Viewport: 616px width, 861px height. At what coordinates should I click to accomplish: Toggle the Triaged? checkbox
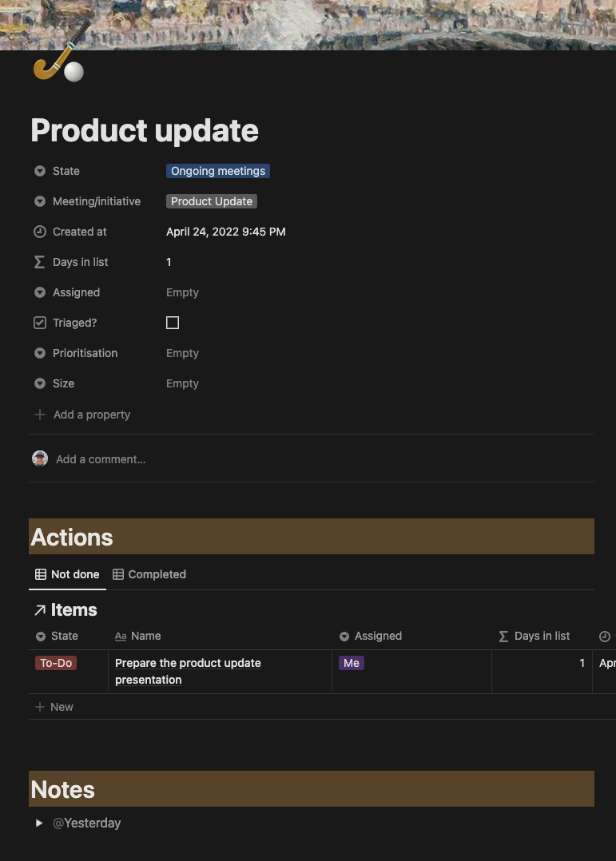tap(173, 323)
